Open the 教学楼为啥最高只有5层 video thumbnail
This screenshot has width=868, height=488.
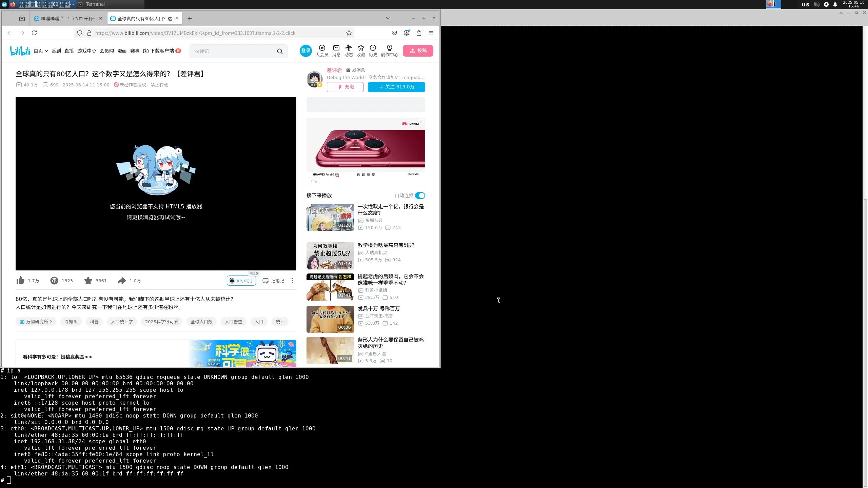click(330, 256)
